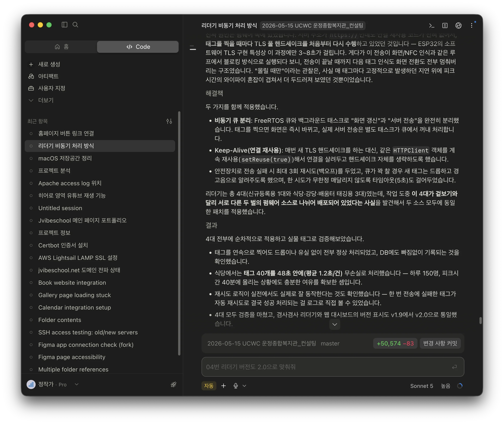Open session SSH access testing: old/new servers
Viewport: 504px width, 424px height.
(100, 332)
